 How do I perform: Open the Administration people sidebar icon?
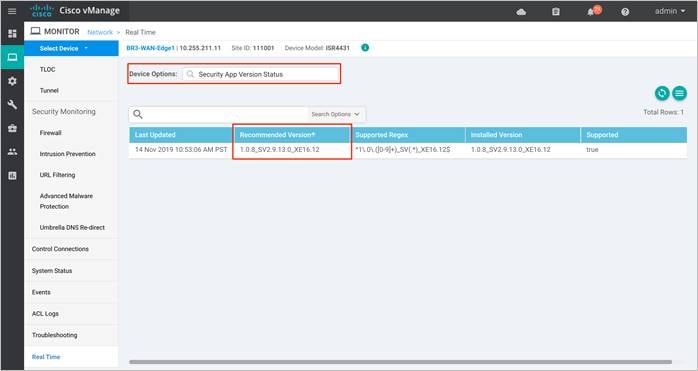coord(12,152)
